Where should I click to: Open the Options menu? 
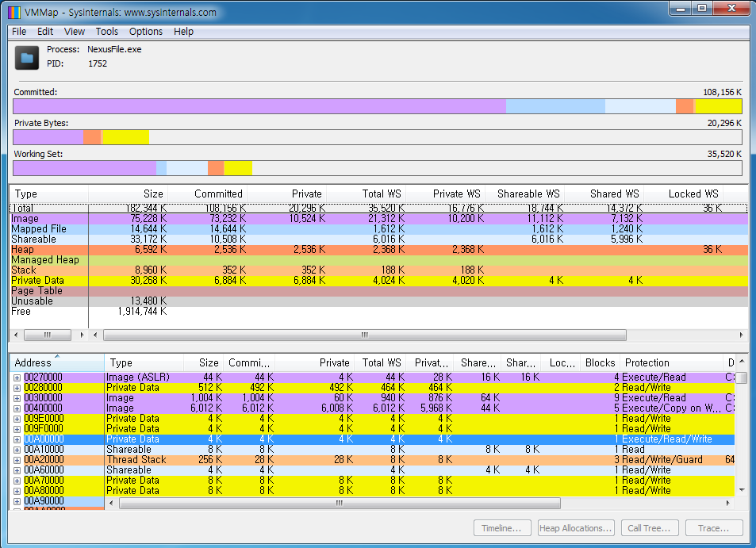click(146, 32)
